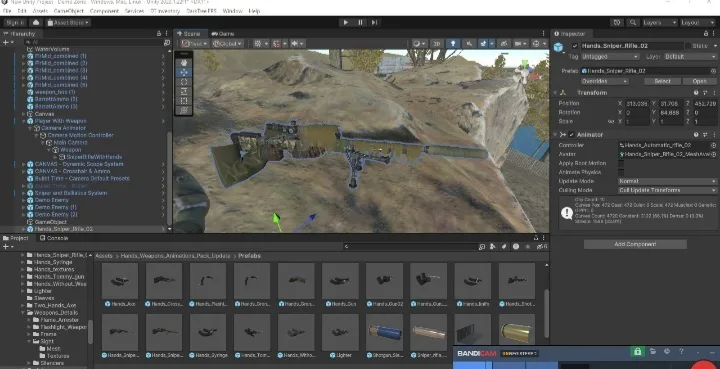Viewport: 720px width, 369px height.
Task: Select the Transform tool in scene overlay
Action: pyautogui.click(x=184, y=110)
